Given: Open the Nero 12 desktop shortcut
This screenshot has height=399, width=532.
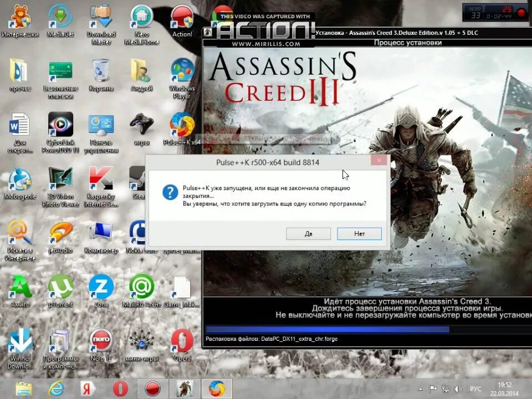Looking at the screenshot, I should (x=101, y=345).
